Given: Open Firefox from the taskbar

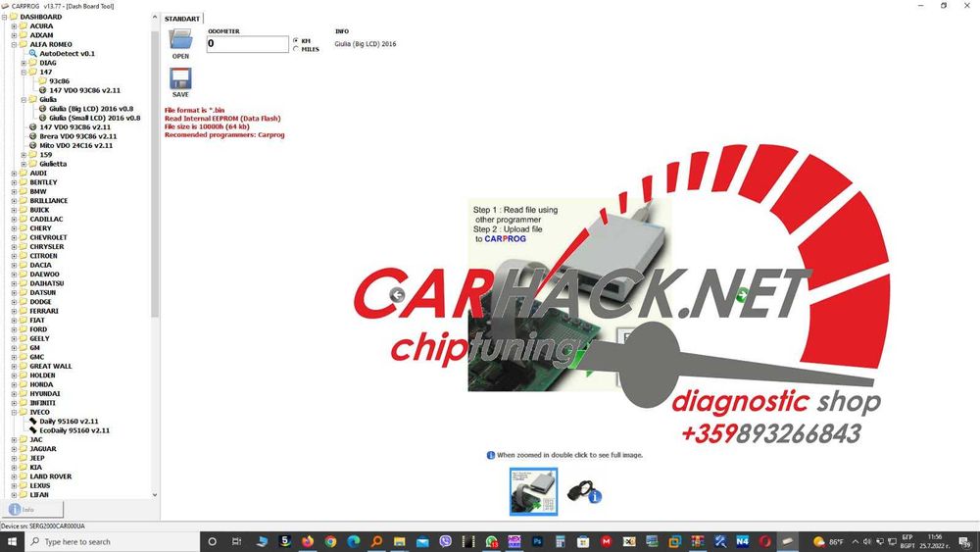Looking at the screenshot, I should [x=308, y=541].
